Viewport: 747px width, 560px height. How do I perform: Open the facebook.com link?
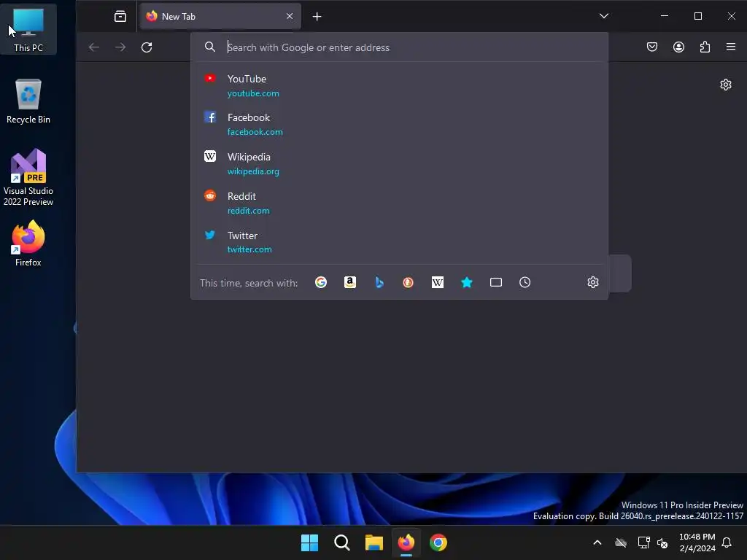click(x=255, y=132)
